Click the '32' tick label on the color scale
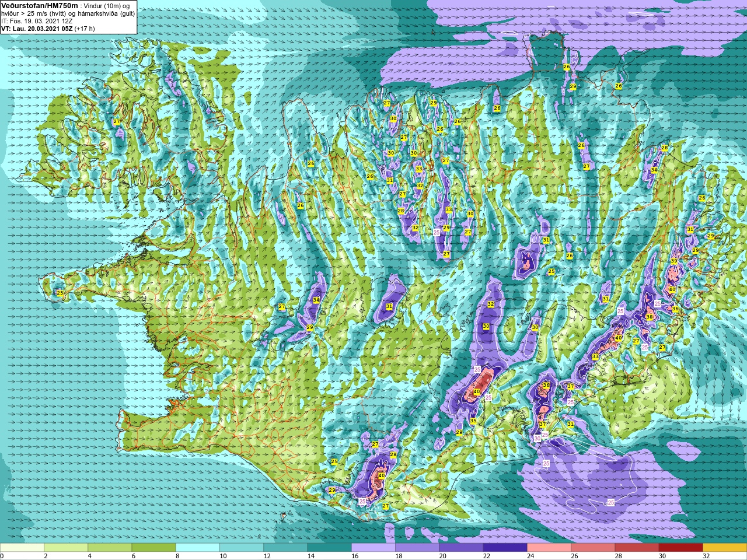 706,556
